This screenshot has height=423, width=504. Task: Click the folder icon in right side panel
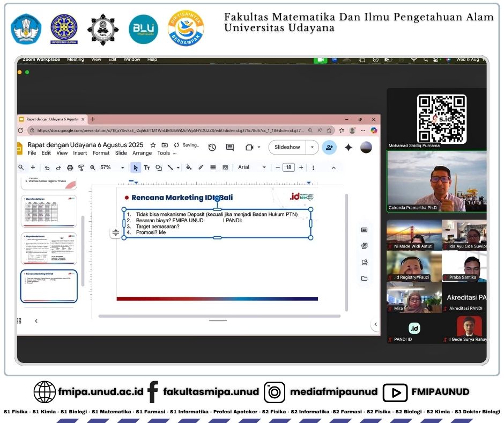tap(364, 279)
